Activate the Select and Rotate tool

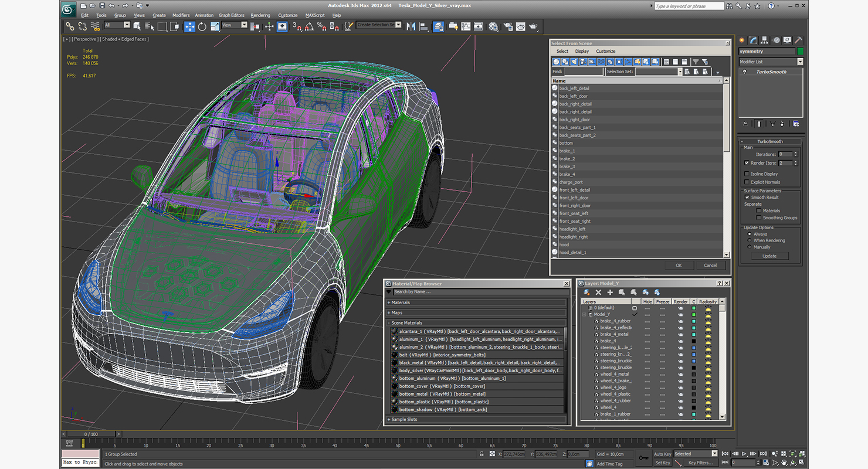(x=202, y=26)
